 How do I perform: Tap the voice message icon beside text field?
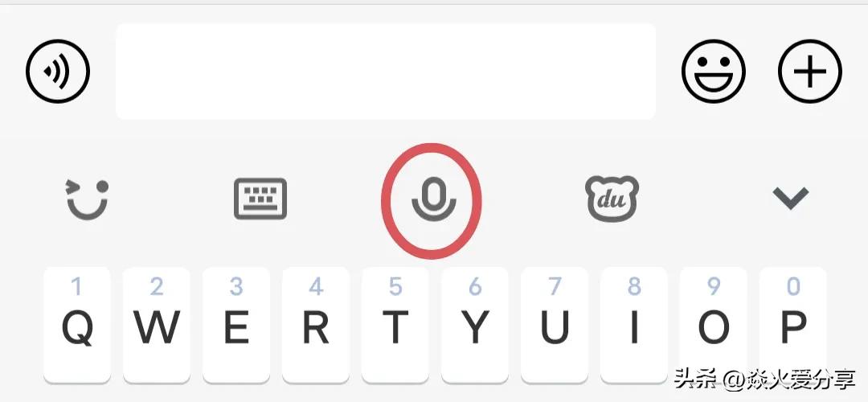(58, 72)
